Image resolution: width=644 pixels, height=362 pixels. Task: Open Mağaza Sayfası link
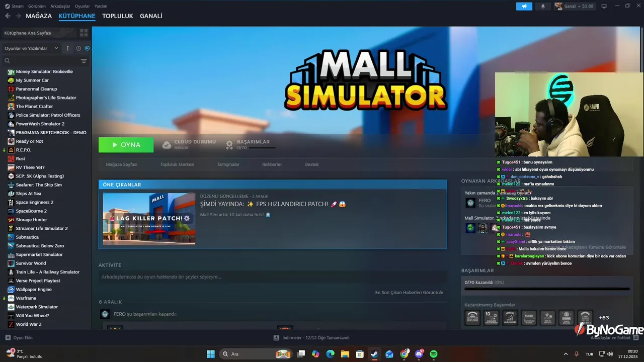click(x=122, y=164)
